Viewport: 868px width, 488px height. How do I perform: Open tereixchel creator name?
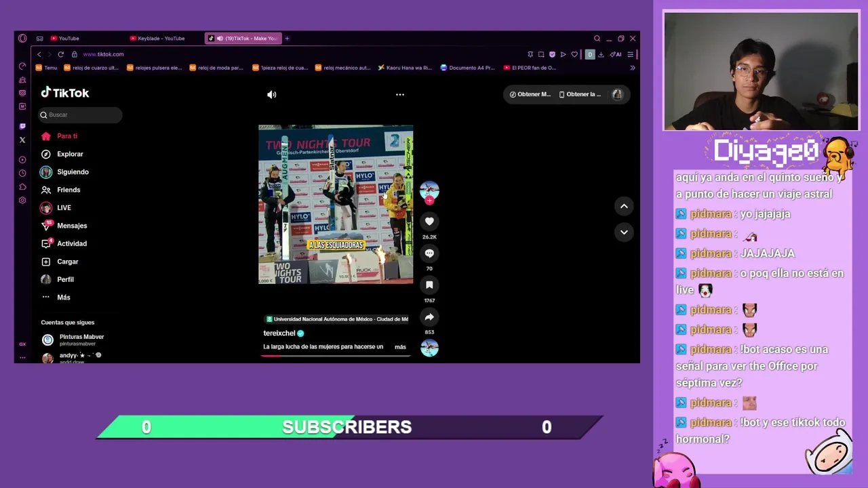coord(279,333)
